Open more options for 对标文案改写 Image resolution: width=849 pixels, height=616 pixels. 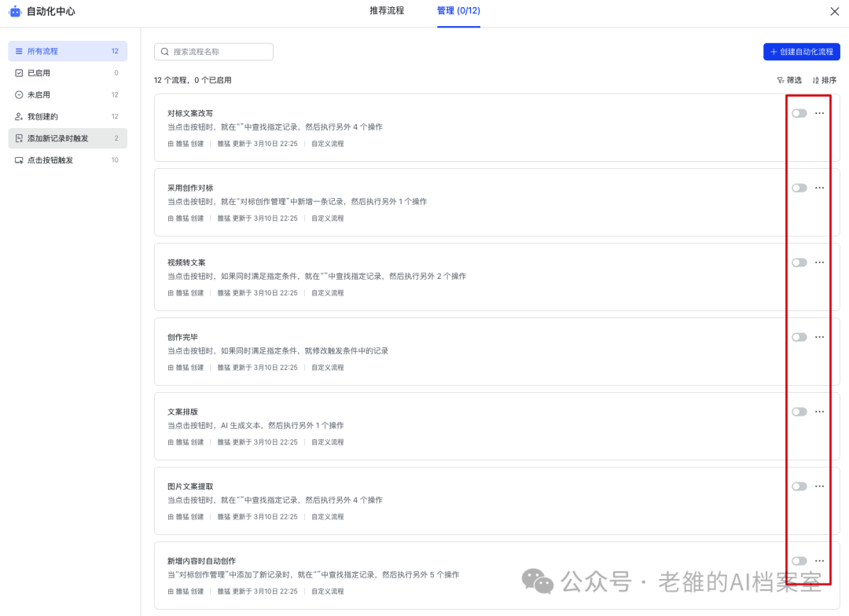(819, 113)
